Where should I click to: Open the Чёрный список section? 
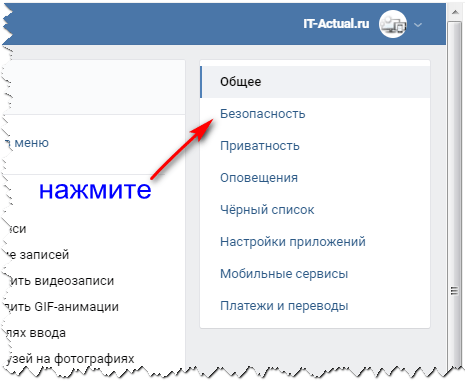[267, 210]
